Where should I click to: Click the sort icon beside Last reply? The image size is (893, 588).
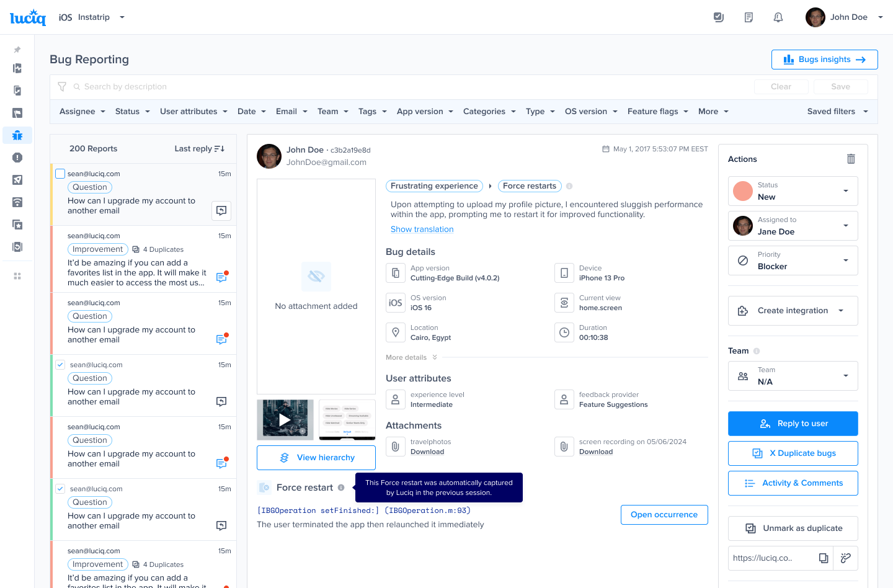[x=219, y=149]
